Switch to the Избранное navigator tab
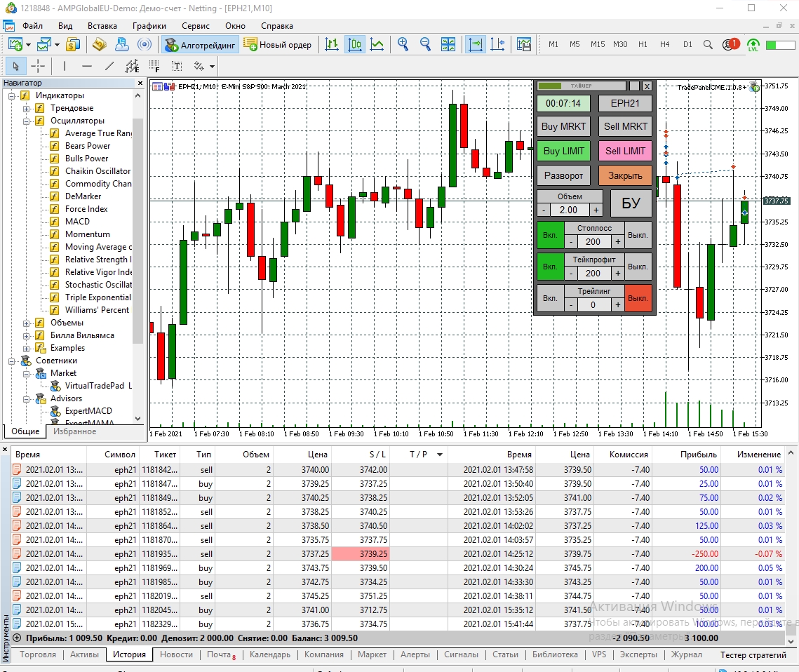This screenshot has height=672, width=799. [x=75, y=431]
